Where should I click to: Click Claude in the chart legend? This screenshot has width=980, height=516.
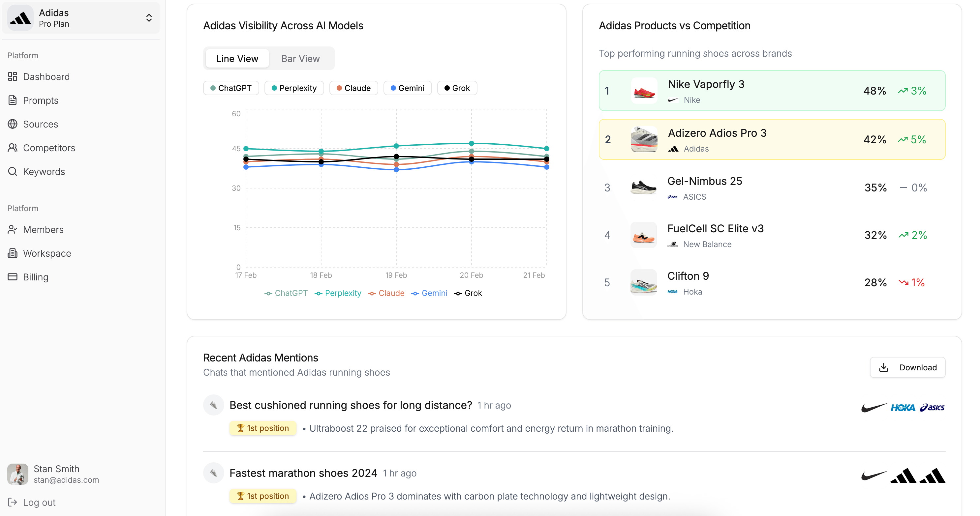[386, 293]
